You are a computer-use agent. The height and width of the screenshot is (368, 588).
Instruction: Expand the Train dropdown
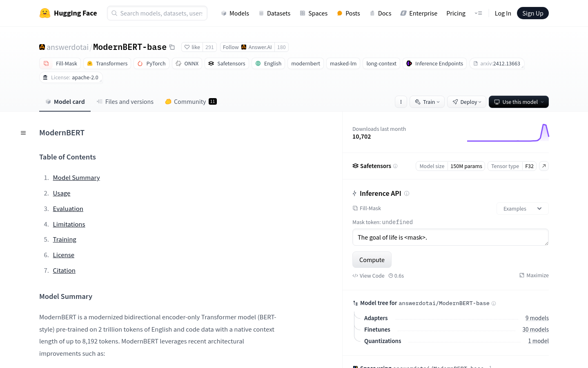pos(427,102)
